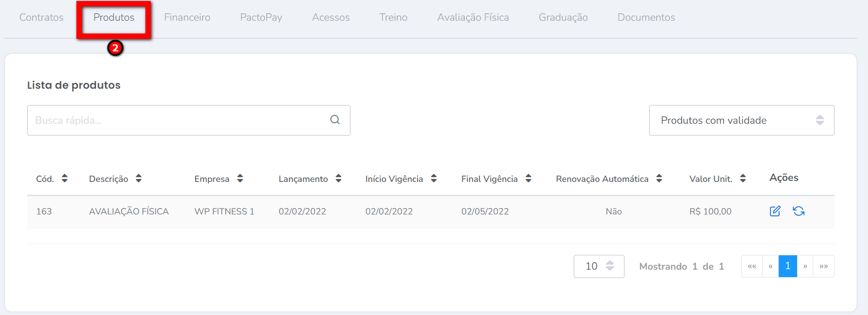
Task: Sort by Renovação Automática column arrows
Action: (x=659, y=178)
